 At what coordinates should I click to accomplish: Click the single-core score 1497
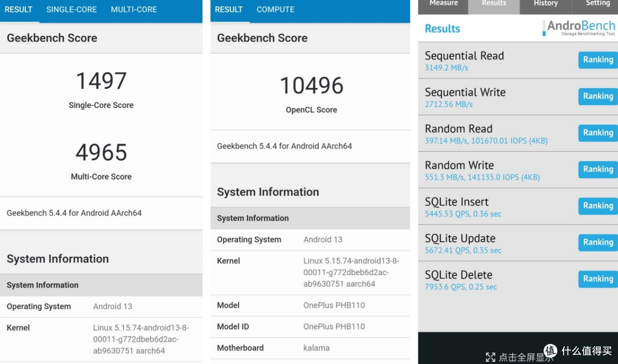[101, 81]
